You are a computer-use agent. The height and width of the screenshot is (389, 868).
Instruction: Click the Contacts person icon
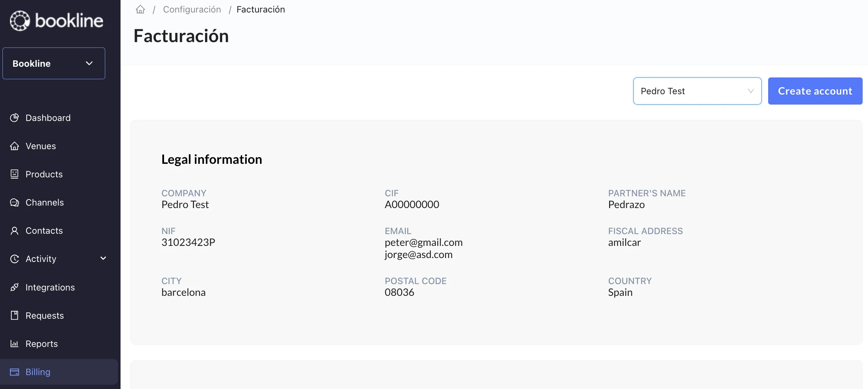(14, 231)
